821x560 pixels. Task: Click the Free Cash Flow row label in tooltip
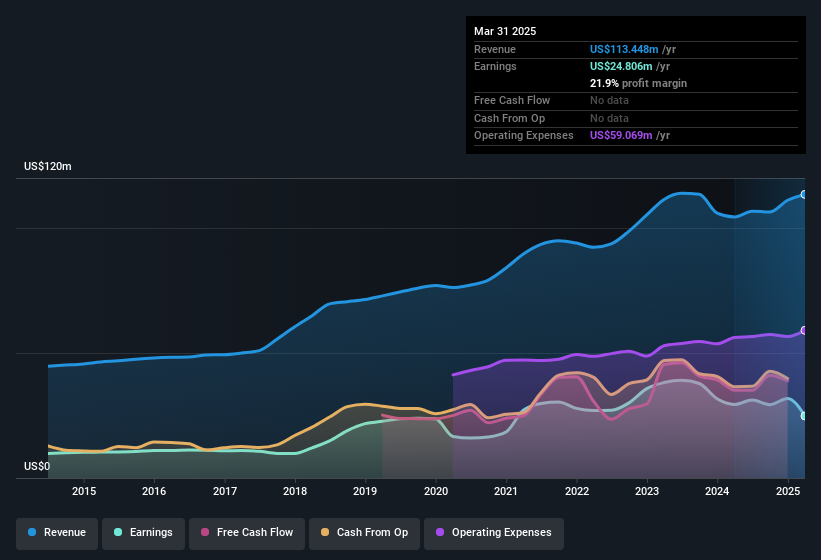click(x=512, y=100)
